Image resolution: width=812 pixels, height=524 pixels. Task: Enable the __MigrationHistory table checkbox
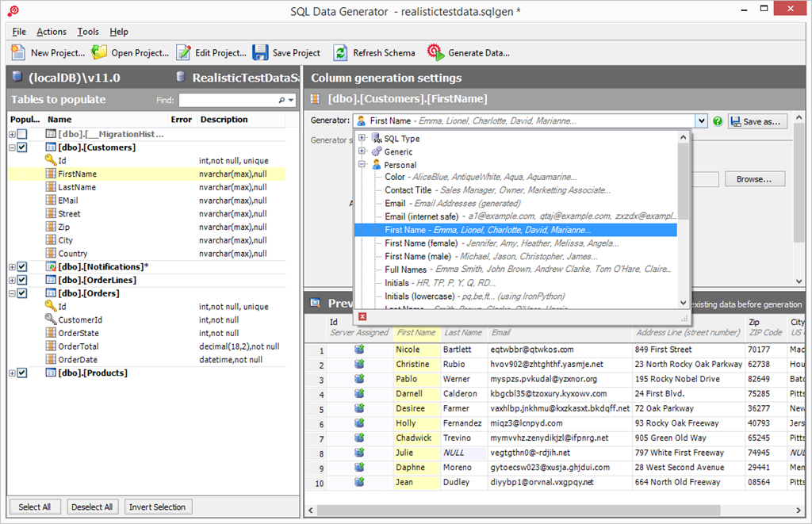pos(22,135)
